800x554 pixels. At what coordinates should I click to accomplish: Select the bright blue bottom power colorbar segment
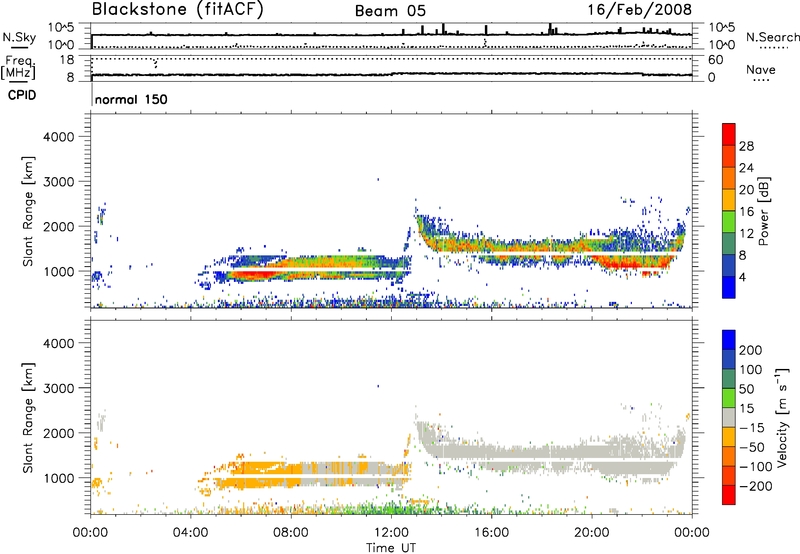729,287
